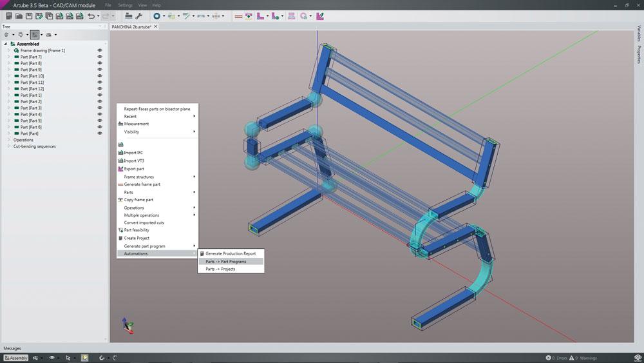Expand the Cut-bending sequences tree node

8,146
